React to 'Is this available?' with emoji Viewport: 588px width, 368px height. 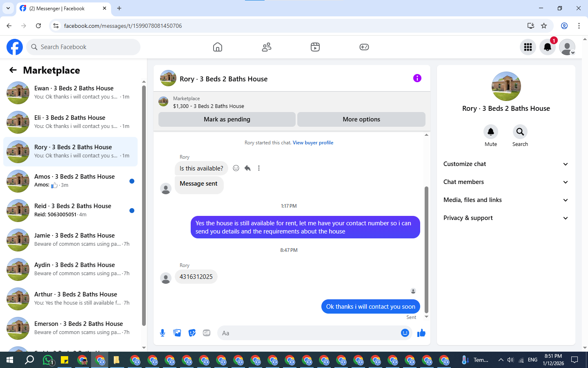point(236,168)
